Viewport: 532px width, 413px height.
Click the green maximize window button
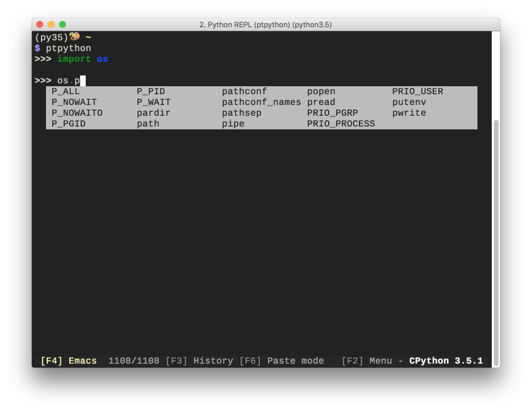(62, 24)
